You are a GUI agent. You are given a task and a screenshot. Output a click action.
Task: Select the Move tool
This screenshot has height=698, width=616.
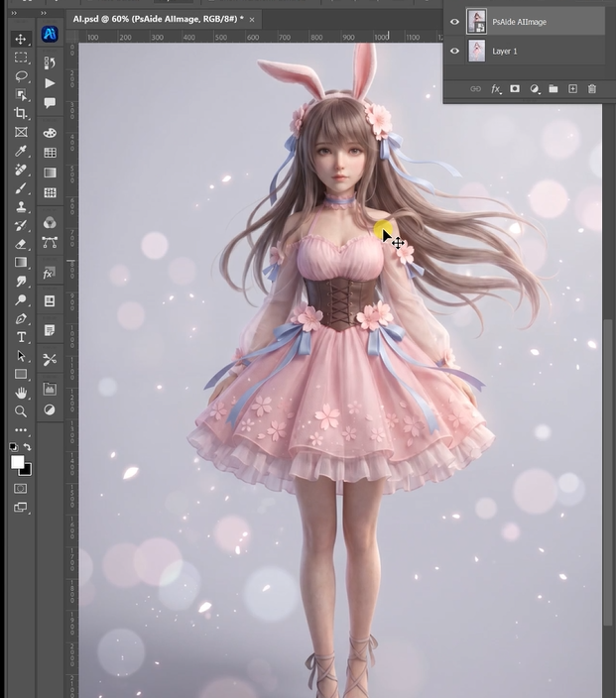pyautogui.click(x=21, y=40)
